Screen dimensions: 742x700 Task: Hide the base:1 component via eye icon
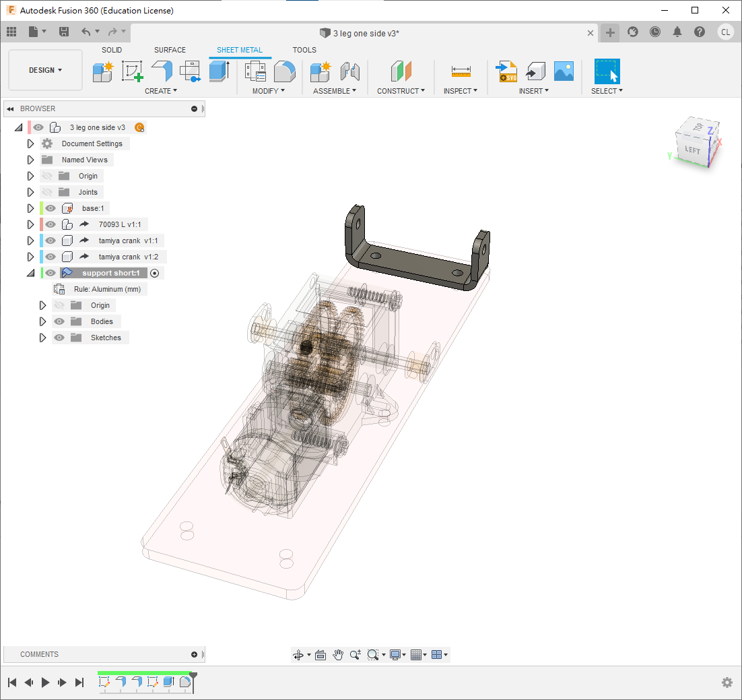50,208
